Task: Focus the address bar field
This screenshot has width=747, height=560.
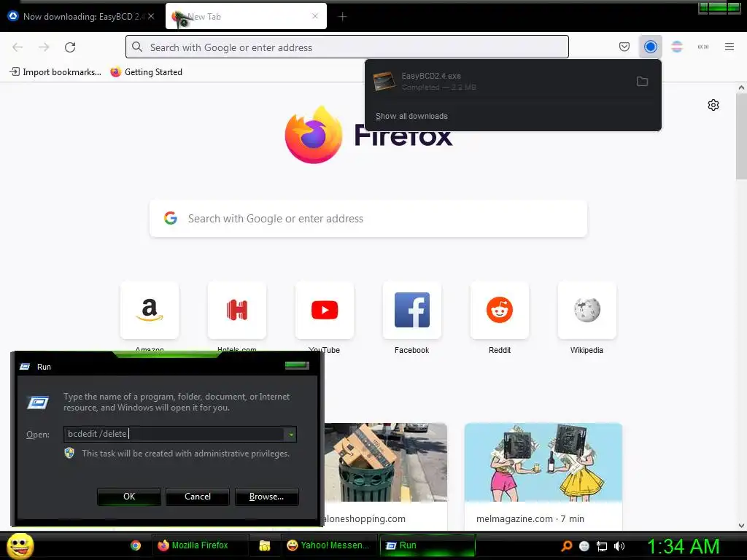Action: coord(347,47)
